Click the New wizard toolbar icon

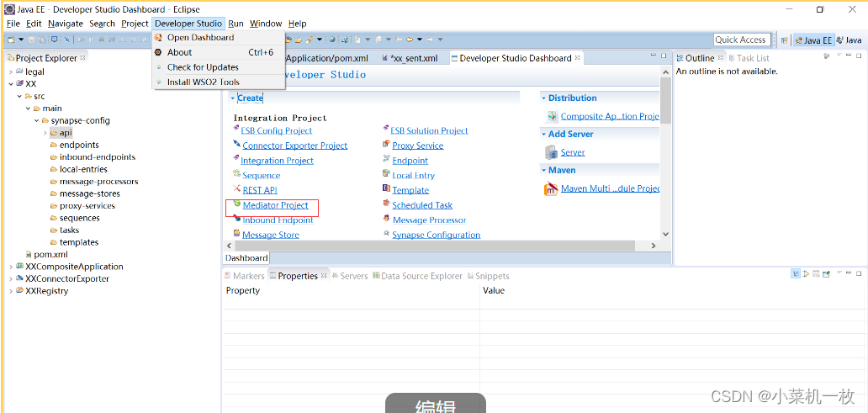pos(11,40)
